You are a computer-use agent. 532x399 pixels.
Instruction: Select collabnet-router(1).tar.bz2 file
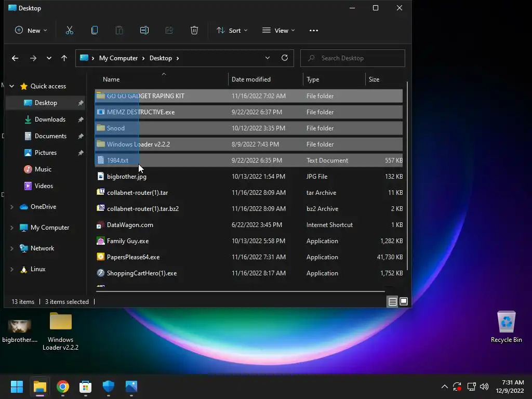[249, 209]
